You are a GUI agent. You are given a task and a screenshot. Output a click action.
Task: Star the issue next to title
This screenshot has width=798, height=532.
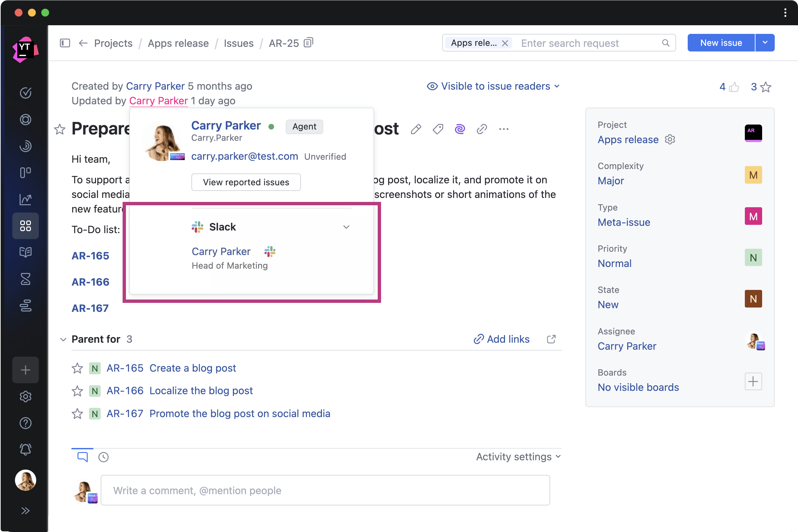coord(60,129)
